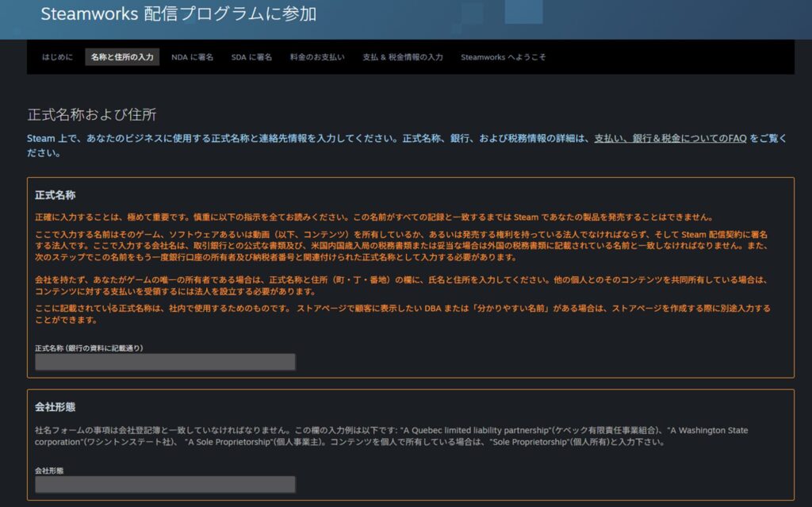Click the Steamworks 配信プログラムに参加 page title
Image resolution: width=812 pixels, height=507 pixels.
pyautogui.click(x=178, y=14)
